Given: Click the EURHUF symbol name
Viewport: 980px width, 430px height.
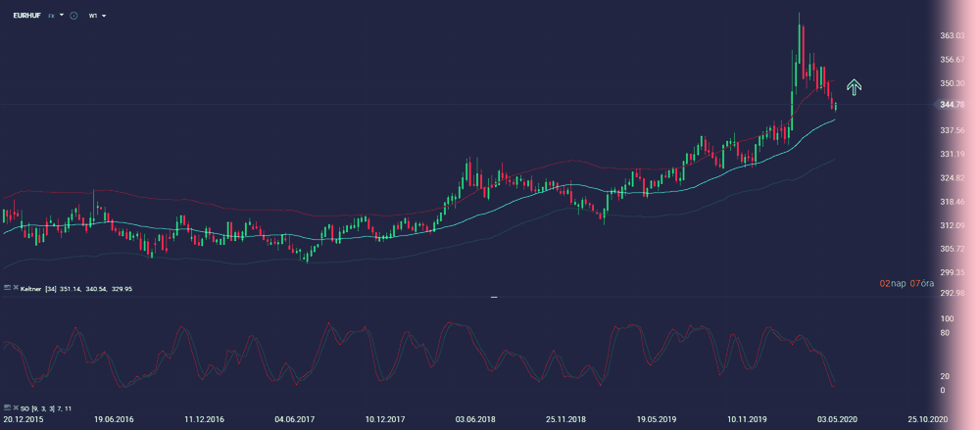Looking at the screenshot, I should pyautogui.click(x=26, y=17).
